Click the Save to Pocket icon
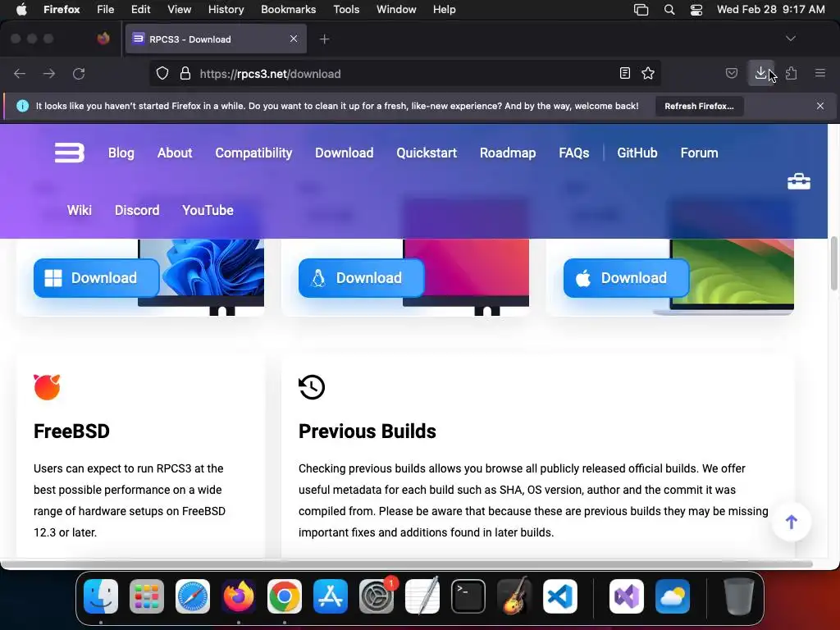Image resolution: width=840 pixels, height=630 pixels. coord(731,73)
